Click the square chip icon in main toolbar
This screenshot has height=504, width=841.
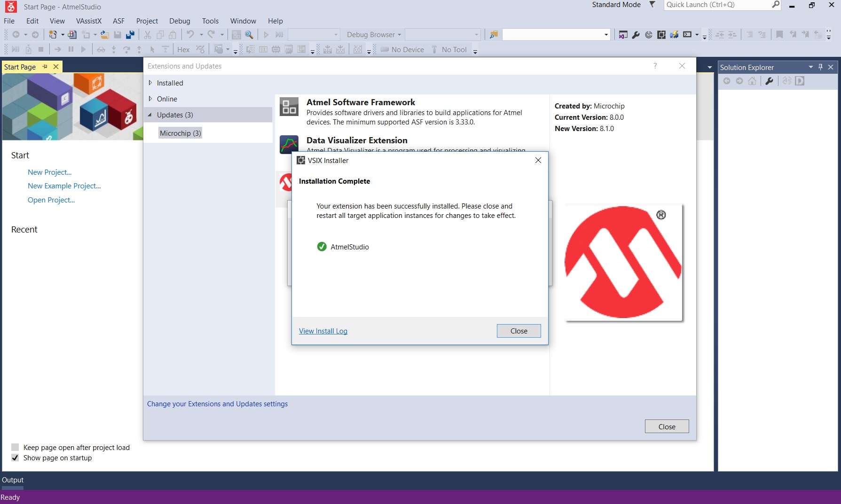pyautogui.click(x=661, y=35)
